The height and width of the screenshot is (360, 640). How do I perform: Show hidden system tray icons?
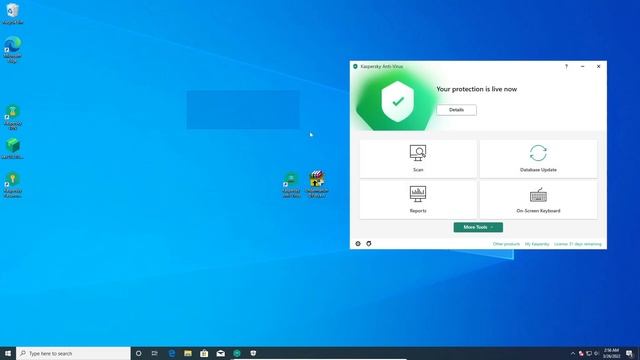pyautogui.click(x=573, y=353)
